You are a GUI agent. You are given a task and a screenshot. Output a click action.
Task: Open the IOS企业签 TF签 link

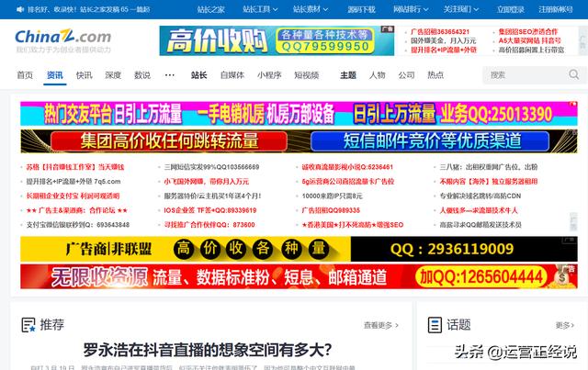pos(210,210)
